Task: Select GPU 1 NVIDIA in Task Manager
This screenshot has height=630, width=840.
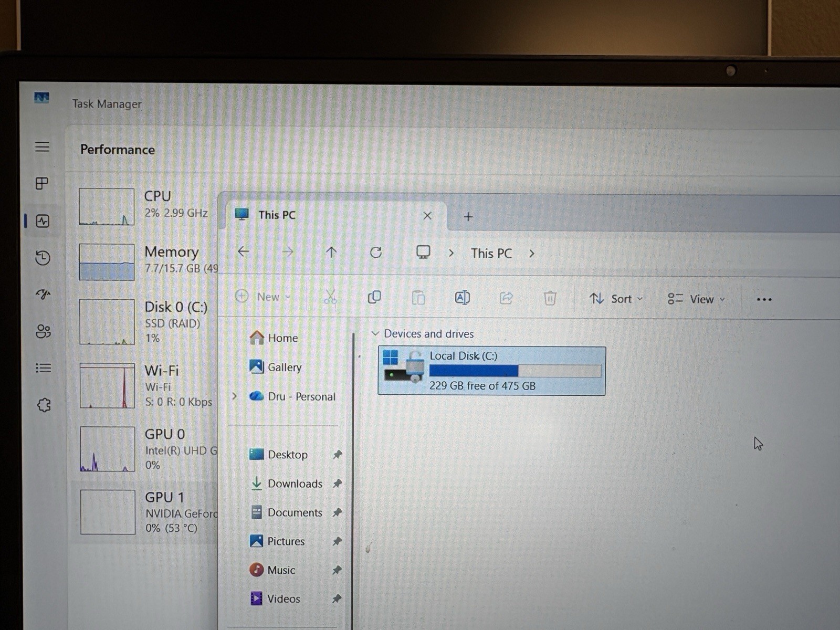Action: (145, 512)
